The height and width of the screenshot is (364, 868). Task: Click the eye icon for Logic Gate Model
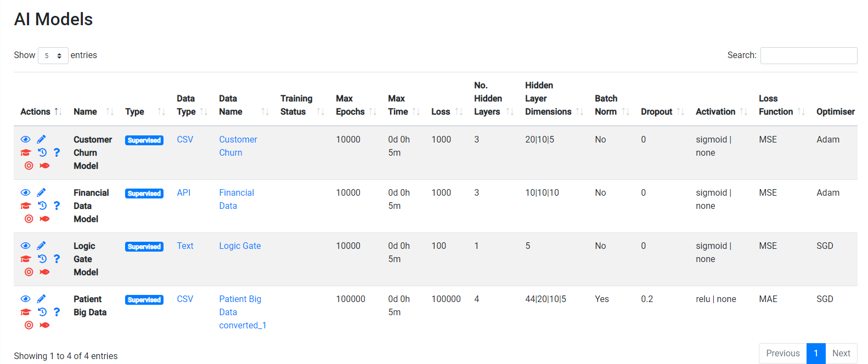pos(26,246)
